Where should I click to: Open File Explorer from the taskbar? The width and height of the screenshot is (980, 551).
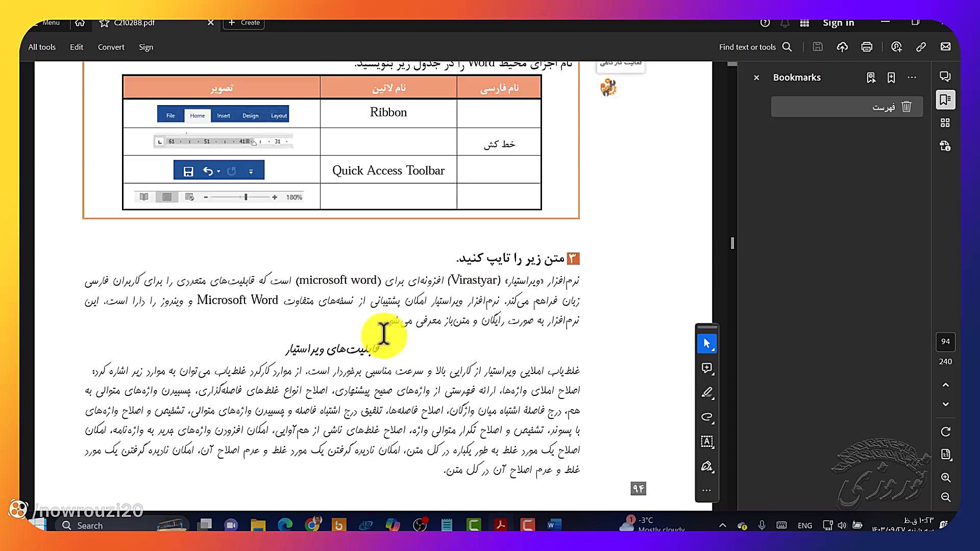258,524
